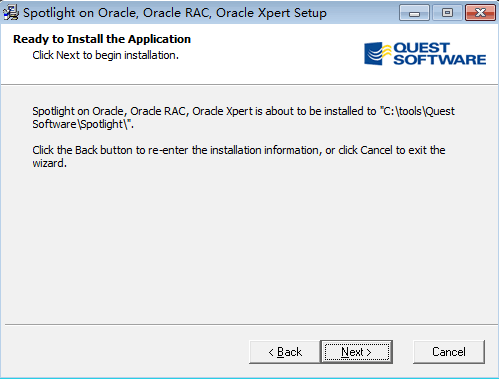This screenshot has width=499, height=379.
Task: Click the QUEST SOFTWARE logo text
Action: pyautogui.click(x=439, y=54)
